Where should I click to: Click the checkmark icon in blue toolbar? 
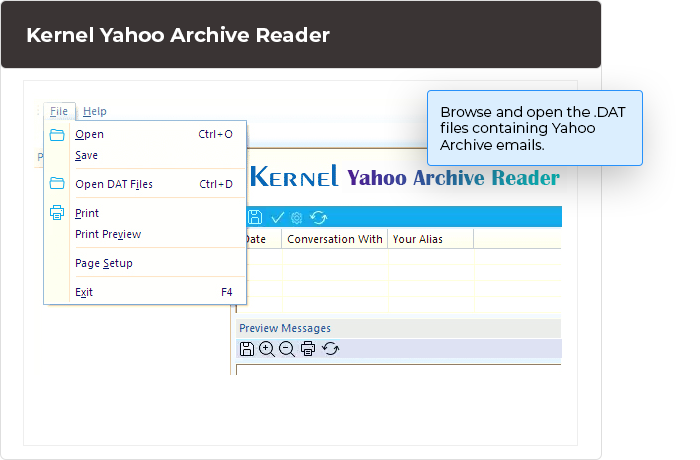click(277, 217)
